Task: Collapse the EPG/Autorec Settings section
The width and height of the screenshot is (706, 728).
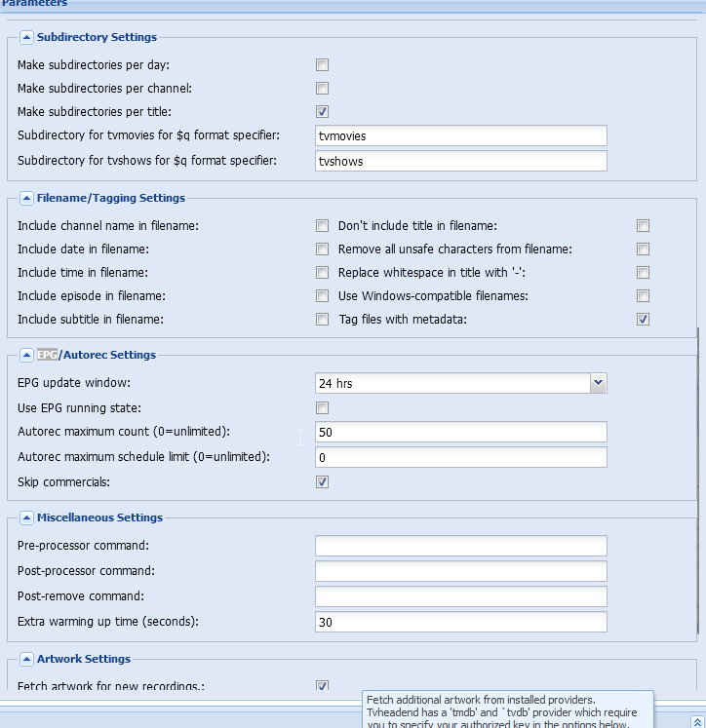Action: coord(26,355)
